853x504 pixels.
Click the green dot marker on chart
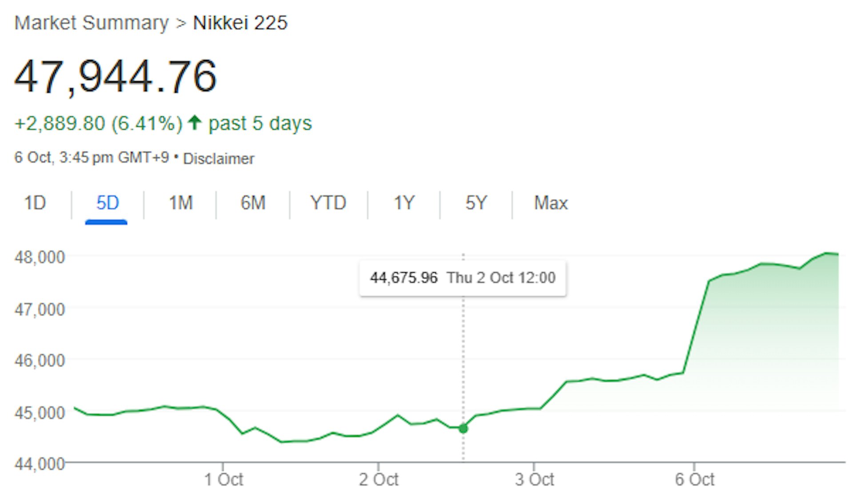tap(463, 429)
